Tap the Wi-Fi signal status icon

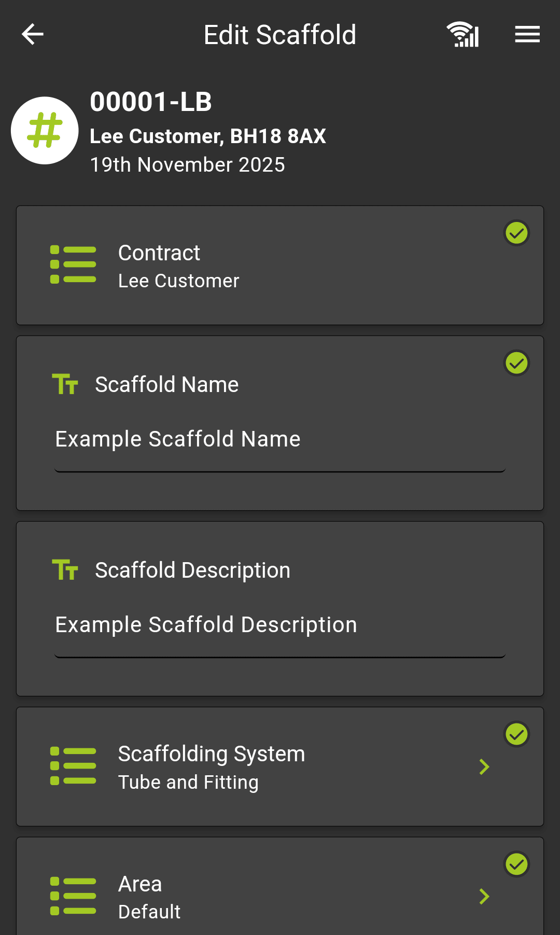463,35
